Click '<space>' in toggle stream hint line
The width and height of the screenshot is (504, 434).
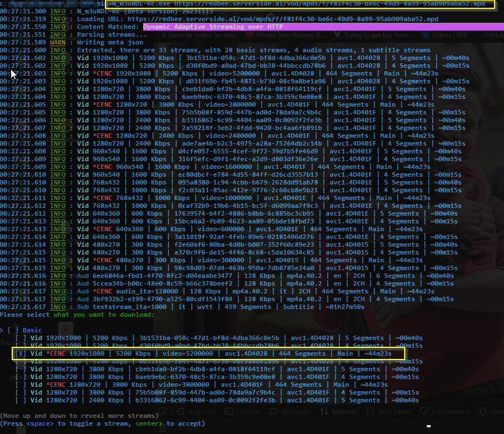(40, 423)
